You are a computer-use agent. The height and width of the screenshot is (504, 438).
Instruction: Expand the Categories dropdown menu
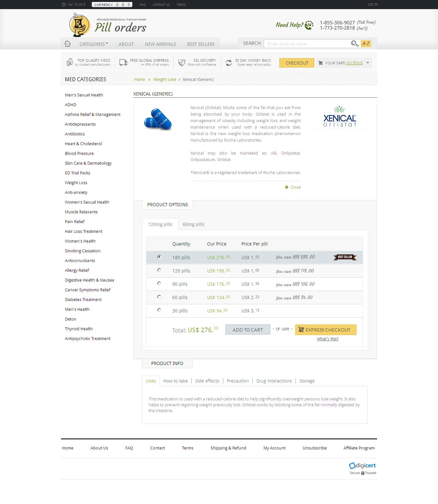[94, 44]
